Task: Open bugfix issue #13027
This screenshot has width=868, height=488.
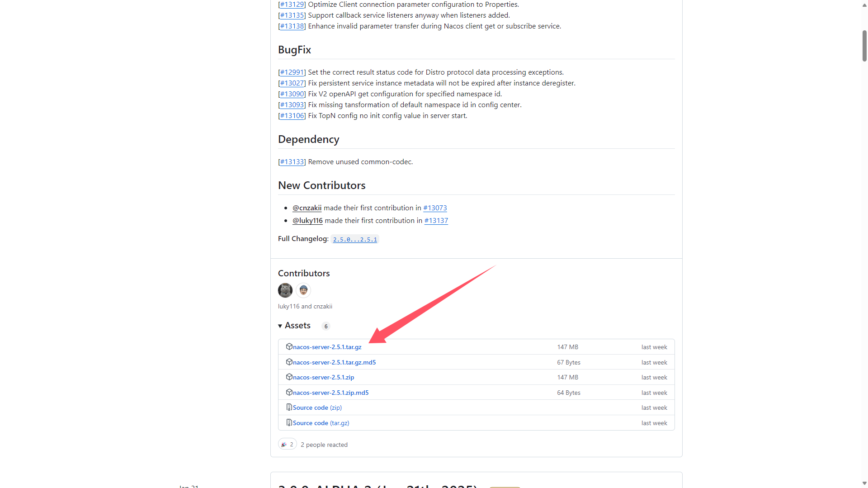Action: 292,83
